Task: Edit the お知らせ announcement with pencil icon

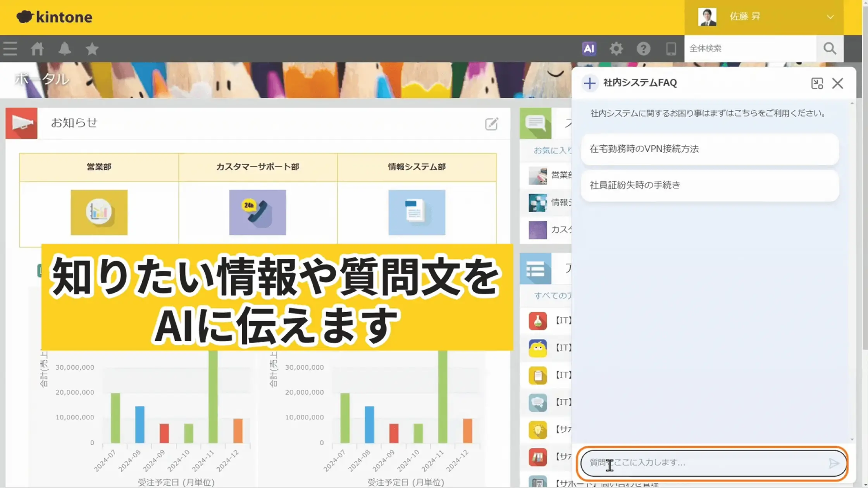Action: (491, 124)
